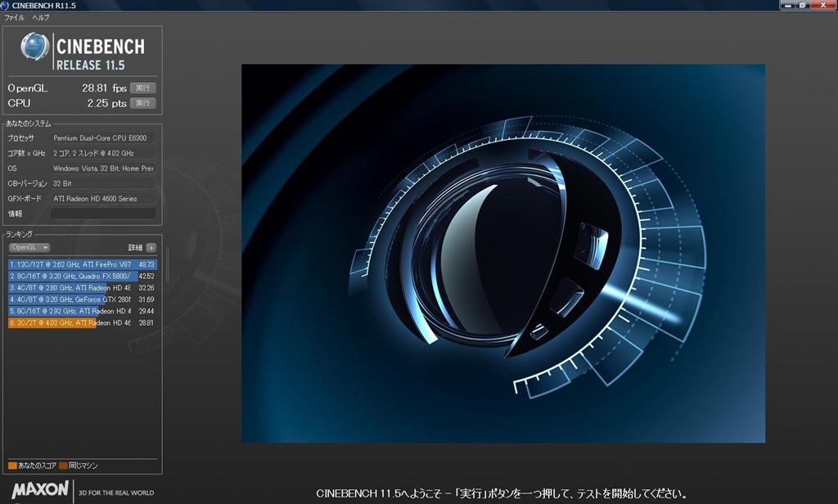The height and width of the screenshot is (504, 838).
Task: Open the OpenGL ranking dropdown
Action: click(29, 247)
